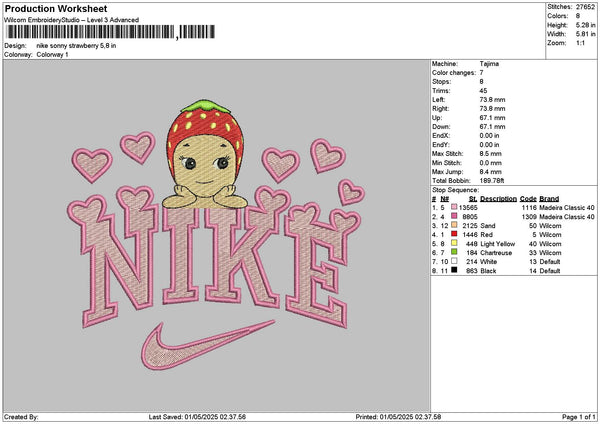600x424 pixels.
Task: Click the Tajima machine value
Action: tap(490, 65)
